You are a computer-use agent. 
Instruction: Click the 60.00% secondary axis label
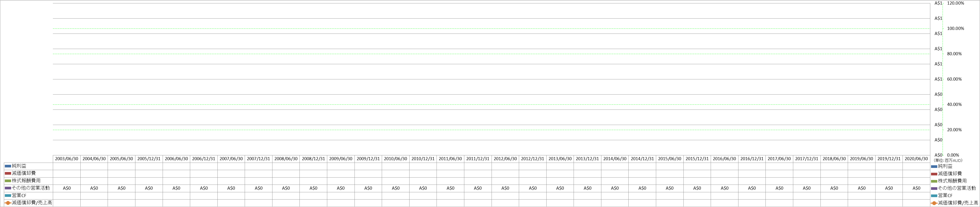coord(954,79)
